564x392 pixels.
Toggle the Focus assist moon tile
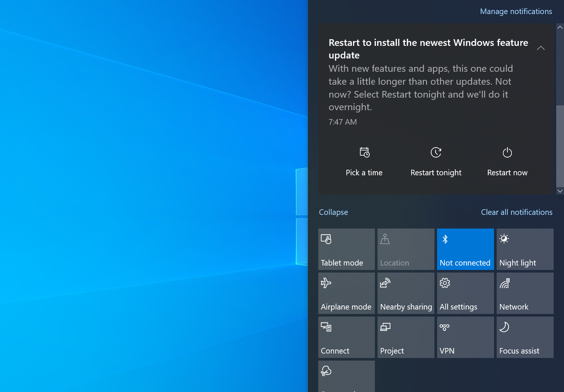pos(525,337)
